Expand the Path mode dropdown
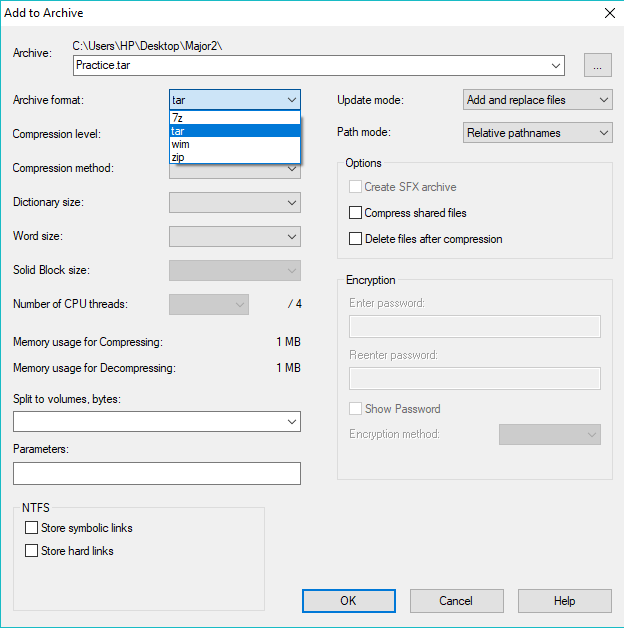This screenshot has width=624, height=628. click(x=538, y=133)
